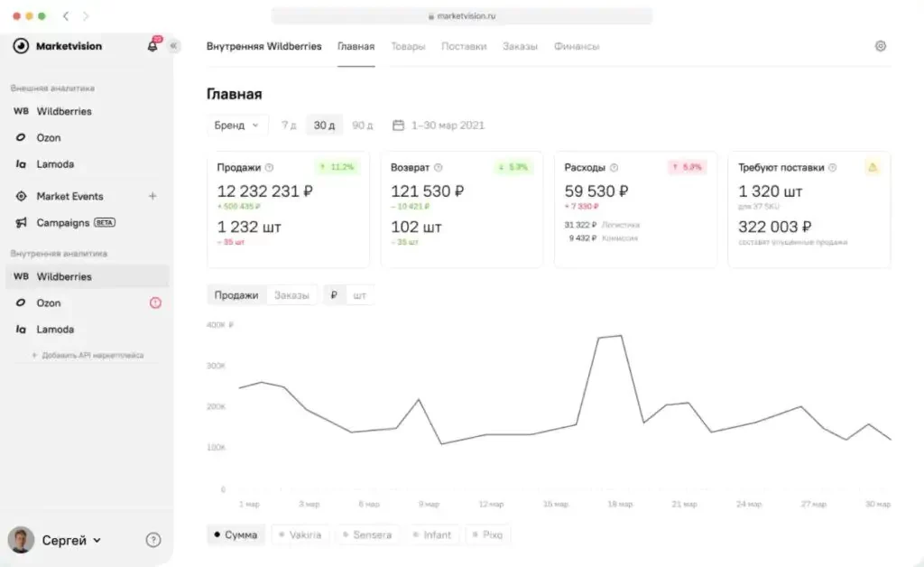Select the 7 д period
Screen dimensions: 924x567
tap(289, 125)
